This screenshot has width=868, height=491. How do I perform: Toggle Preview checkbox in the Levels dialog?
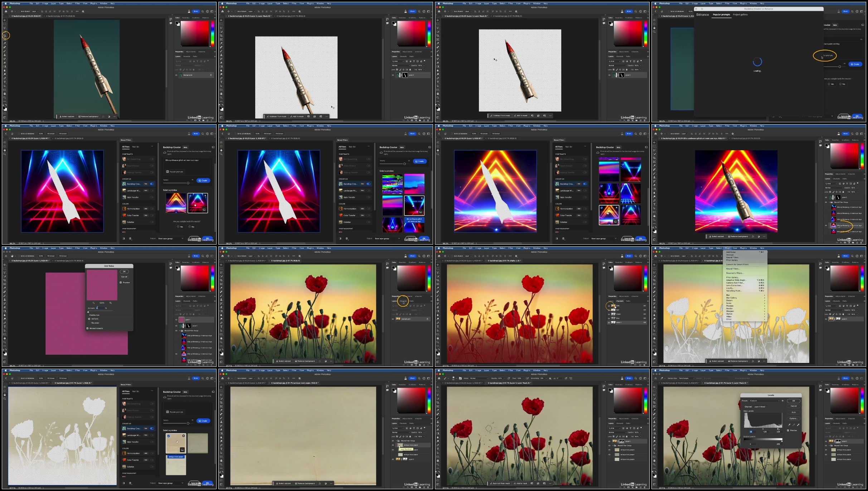pyautogui.click(x=788, y=430)
